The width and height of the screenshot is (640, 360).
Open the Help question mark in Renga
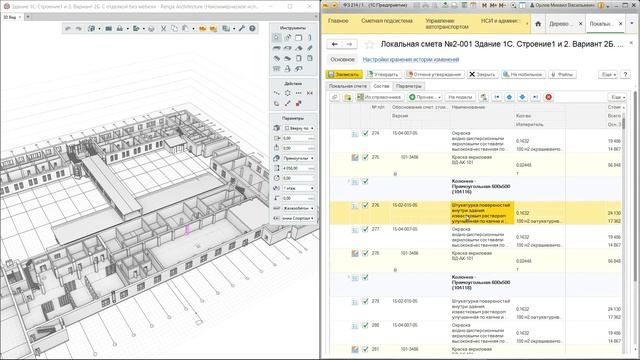pyautogui.click(x=252, y=29)
